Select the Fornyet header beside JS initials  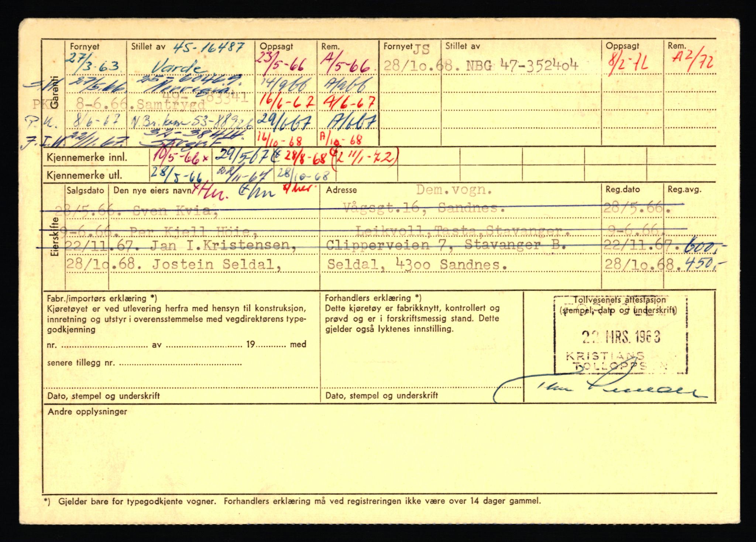point(398,46)
